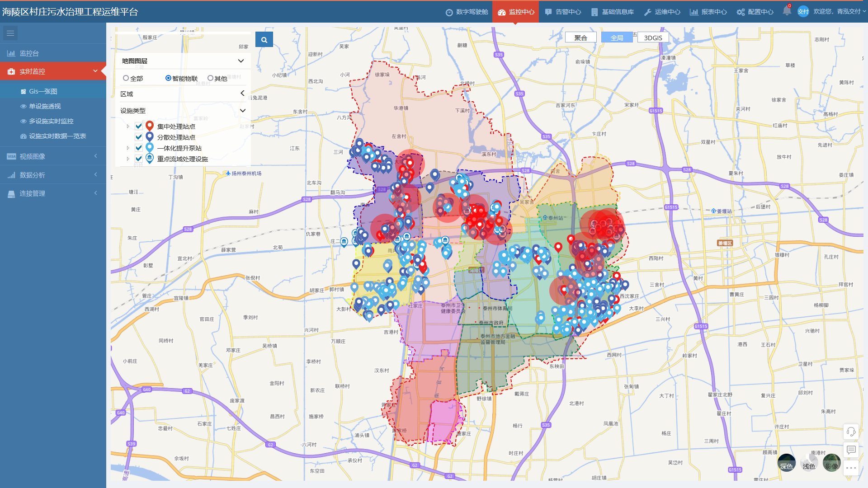The image size is (868, 488).
Task: Open the 设施实时数据一览表 sidebar link
Action: [x=57, y=136]
